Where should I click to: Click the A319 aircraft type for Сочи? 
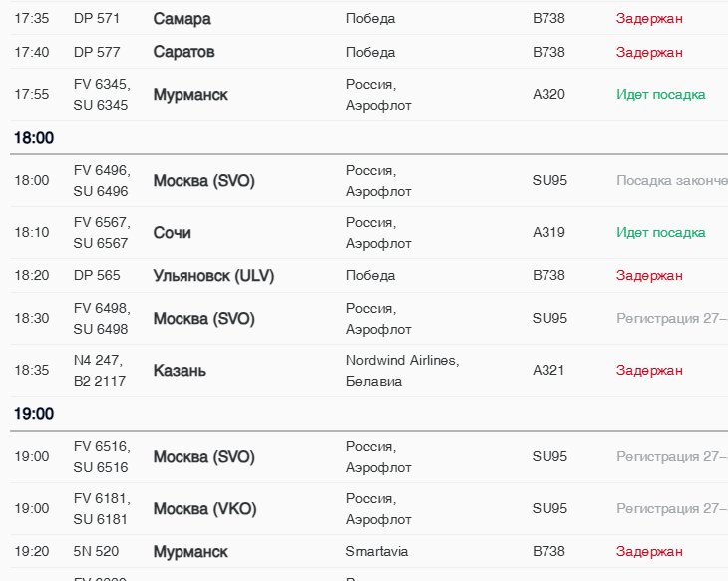[x=548, y=233]
